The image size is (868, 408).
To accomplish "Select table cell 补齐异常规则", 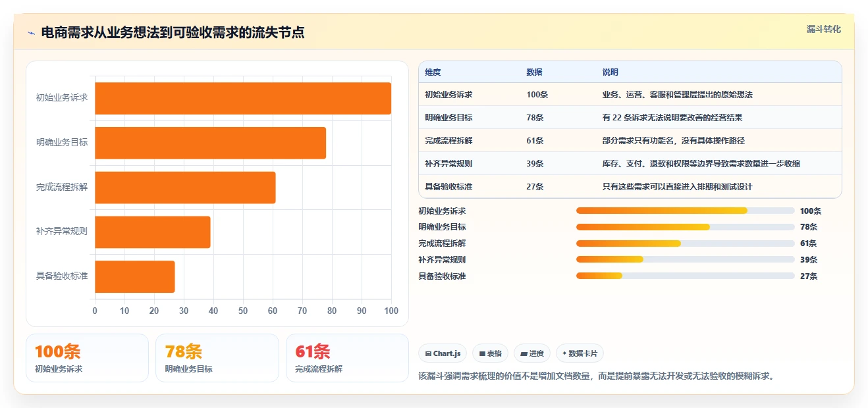I will tap(448, 164).
